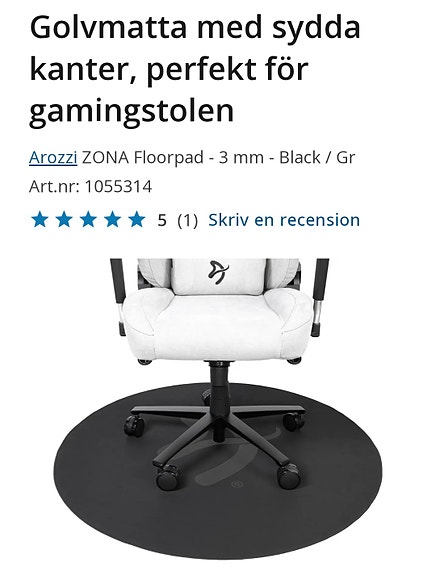
Task: Click the rating score number 5
Action: [x=162, y=220]
